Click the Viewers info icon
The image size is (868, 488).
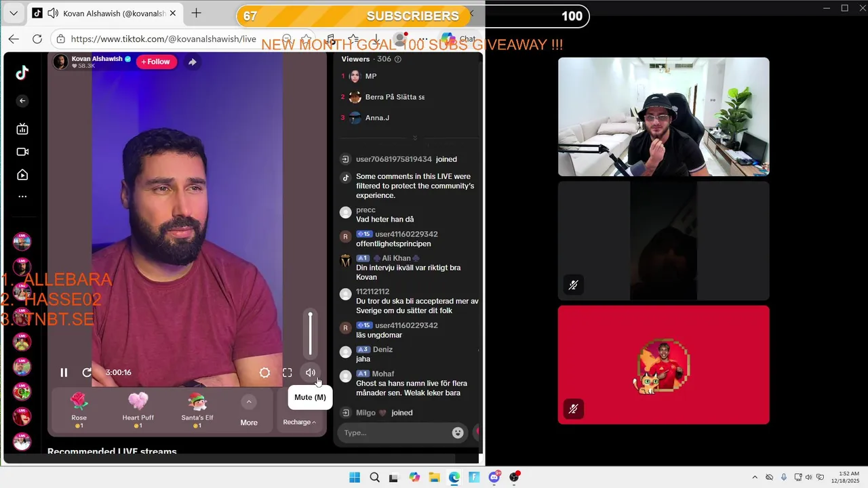pos(398,60)
